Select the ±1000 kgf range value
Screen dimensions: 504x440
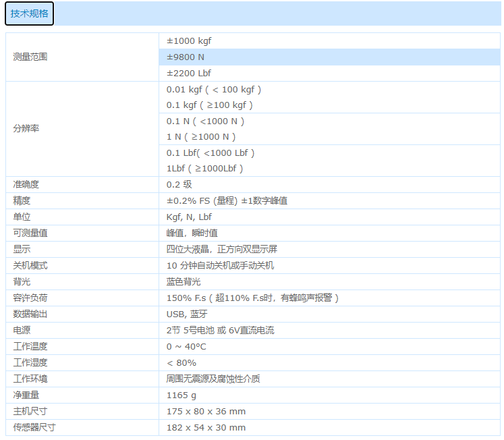(x=189, y=41)
